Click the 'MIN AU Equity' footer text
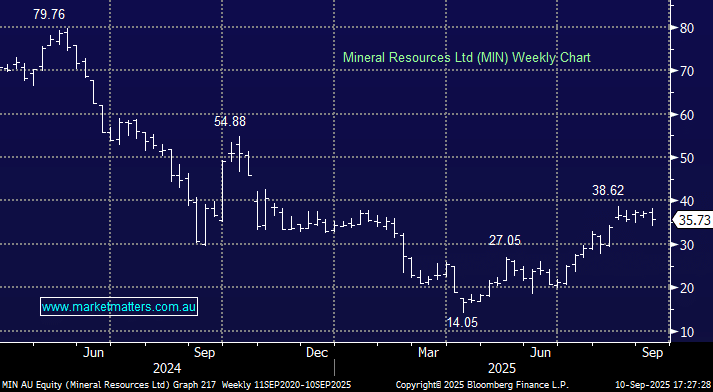 32,385
